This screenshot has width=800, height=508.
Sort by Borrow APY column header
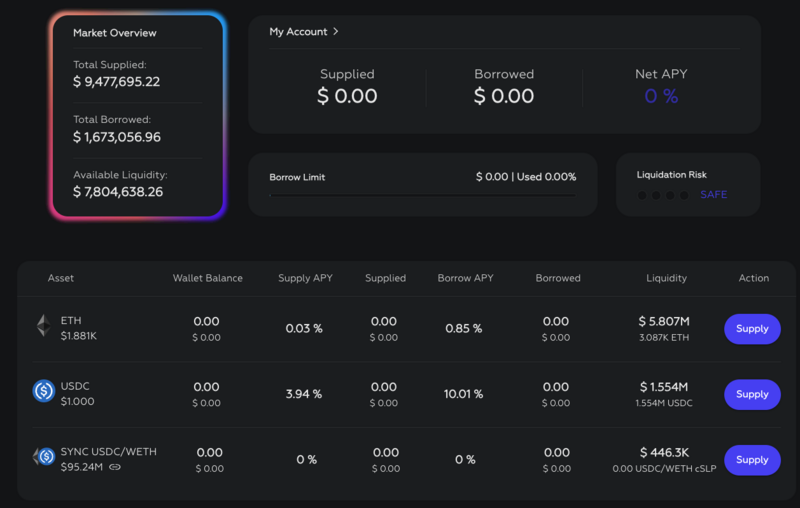point(465,278)
